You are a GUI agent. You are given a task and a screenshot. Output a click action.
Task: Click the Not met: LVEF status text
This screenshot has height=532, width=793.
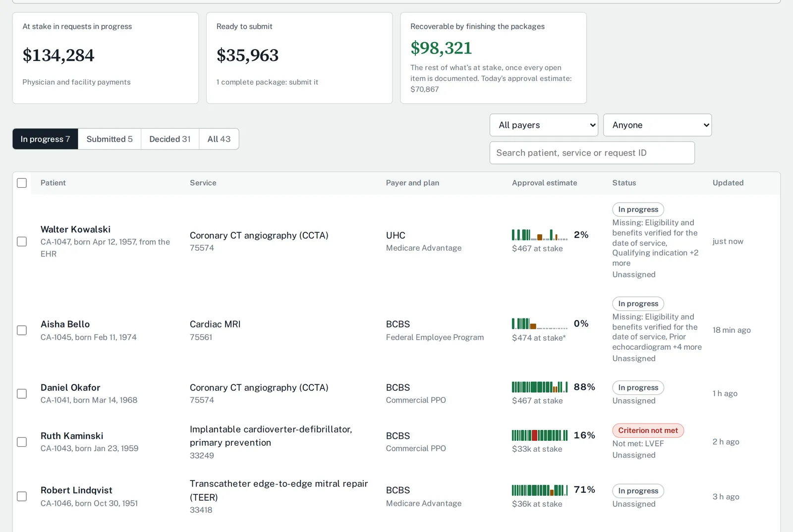click(x=638, y=444)
